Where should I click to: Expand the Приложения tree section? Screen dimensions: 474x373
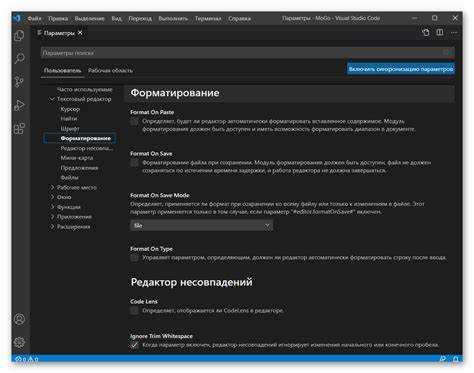(x=52, y=217)
